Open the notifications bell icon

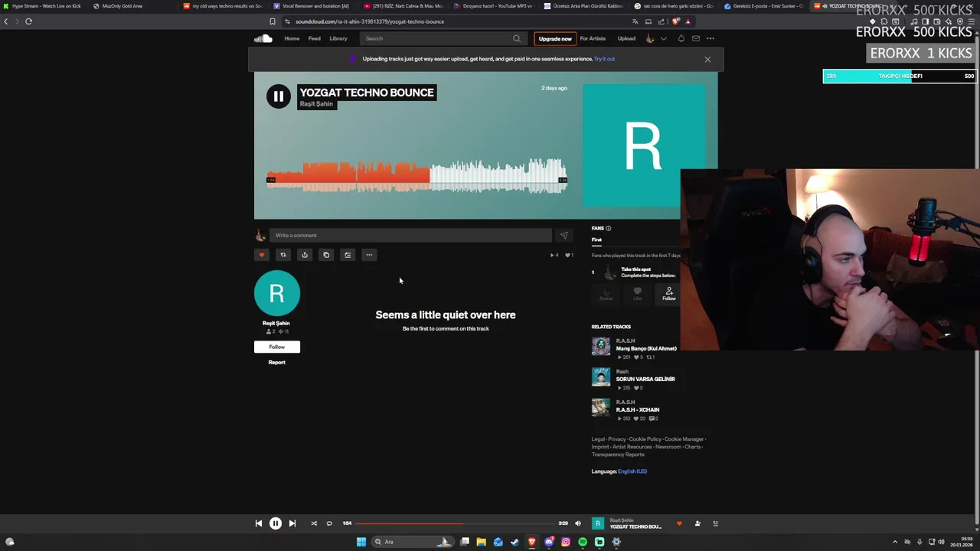(681, 38)
